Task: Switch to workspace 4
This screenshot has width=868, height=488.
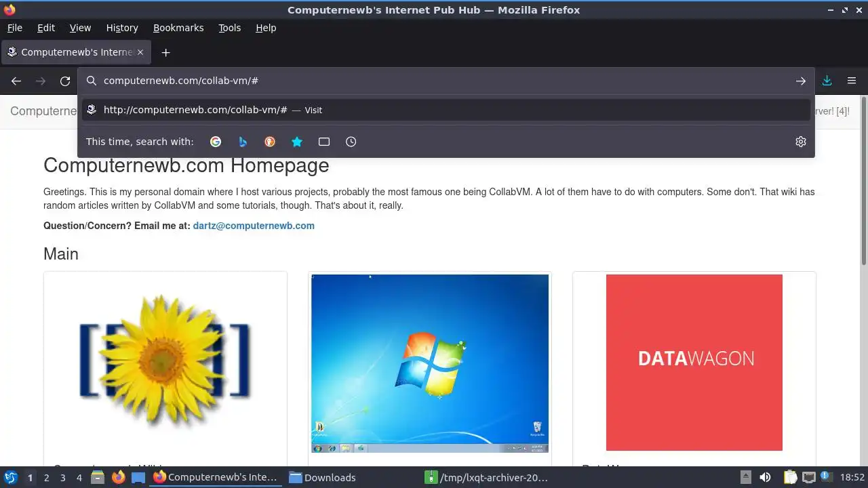Action: [79, 477]
